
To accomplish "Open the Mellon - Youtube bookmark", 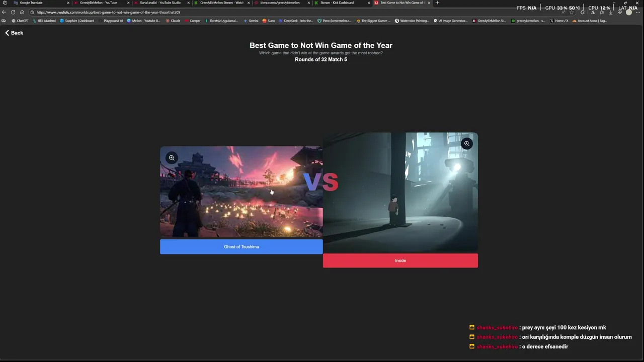I will [x=143, y=21].
